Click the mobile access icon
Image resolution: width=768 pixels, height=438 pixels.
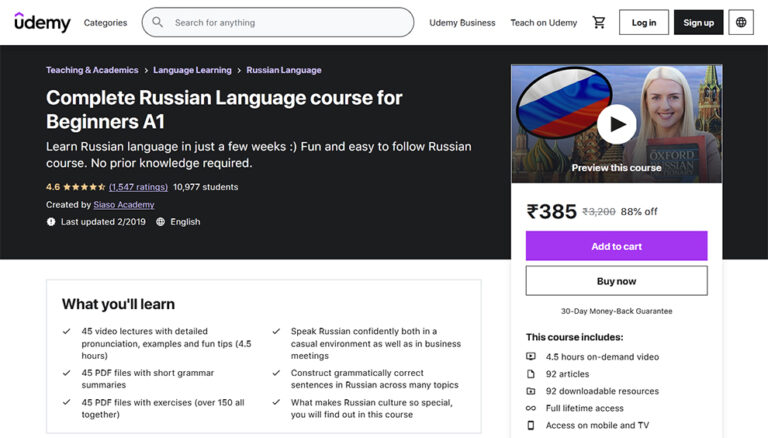tap(531, 425)
